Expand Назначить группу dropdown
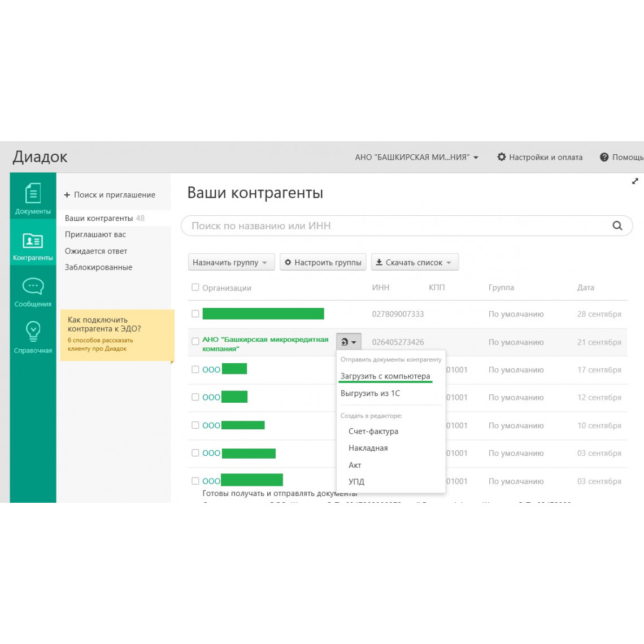The width and height of the screenshot is (644, 644). click(x=231, y=262)
